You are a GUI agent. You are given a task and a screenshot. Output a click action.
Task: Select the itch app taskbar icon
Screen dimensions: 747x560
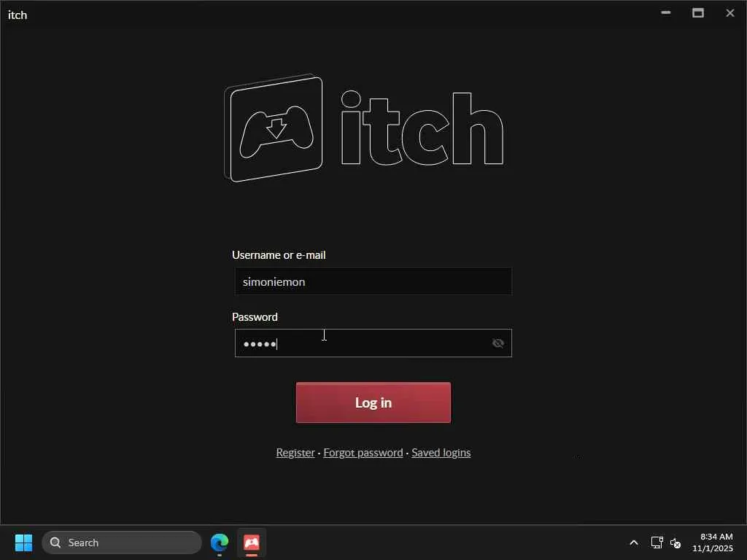tap(252, 542)
